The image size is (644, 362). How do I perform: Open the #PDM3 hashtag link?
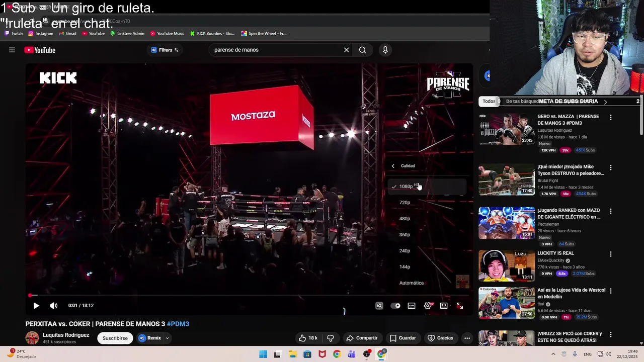pos(178,324)
